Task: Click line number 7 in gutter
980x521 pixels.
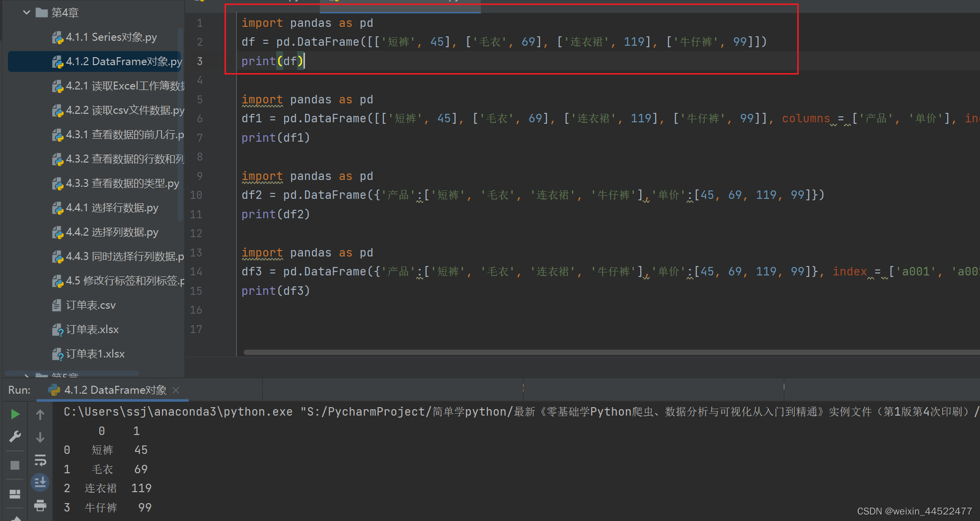Action: 200,138
